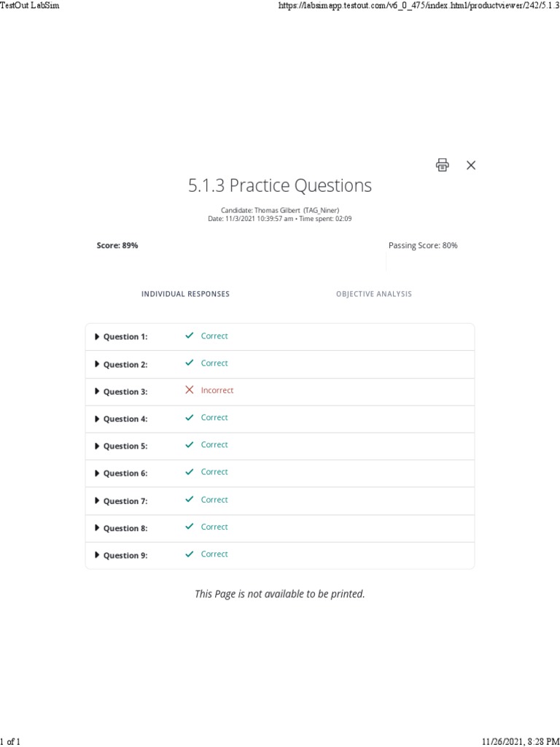Click the Incorrect status text
The image size is (560, 747).
(217, 390)
